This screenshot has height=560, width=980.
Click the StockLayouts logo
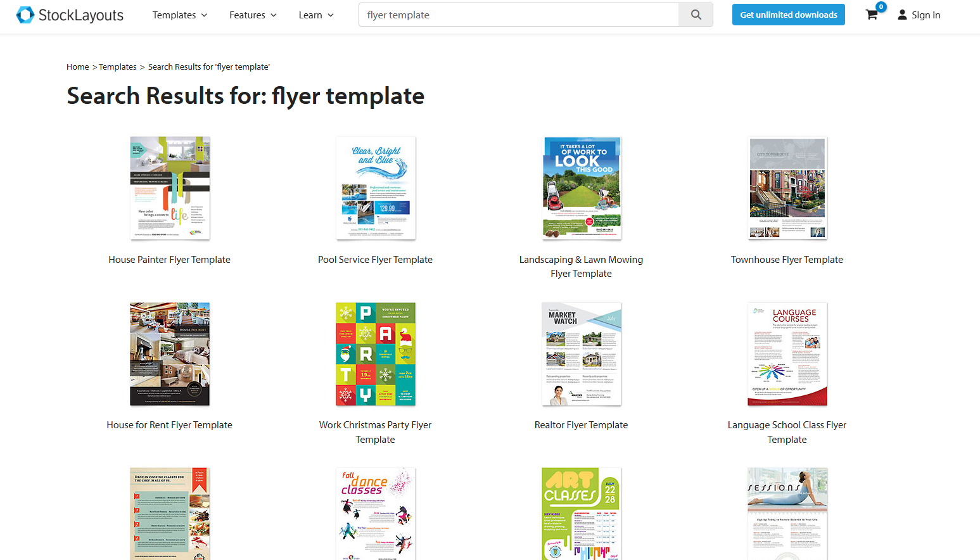coord(70,15)
